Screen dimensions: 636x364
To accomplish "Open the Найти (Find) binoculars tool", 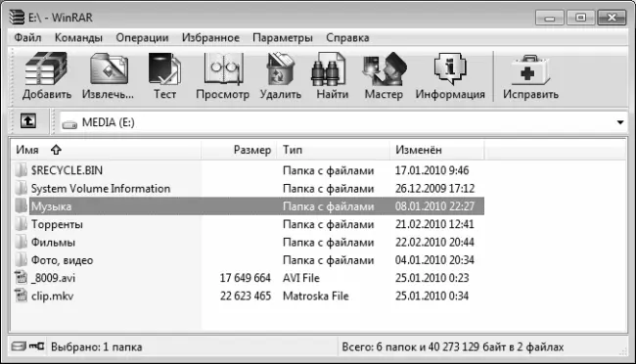I will (328, 69).
